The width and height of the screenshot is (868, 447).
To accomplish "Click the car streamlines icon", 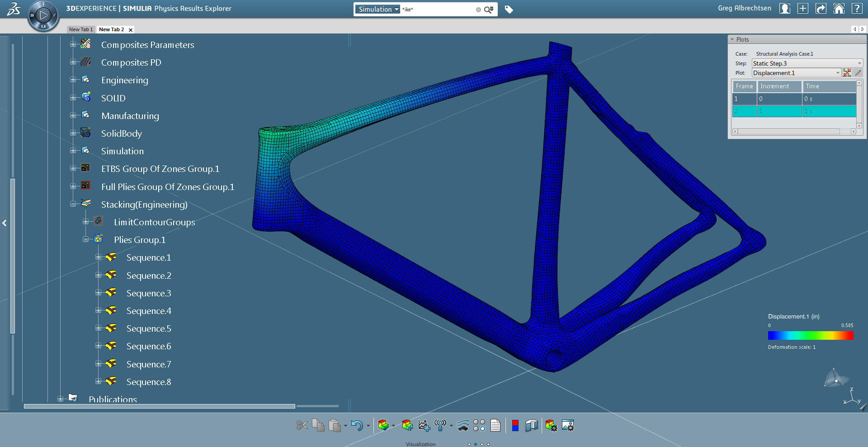I will click(462, 425).
